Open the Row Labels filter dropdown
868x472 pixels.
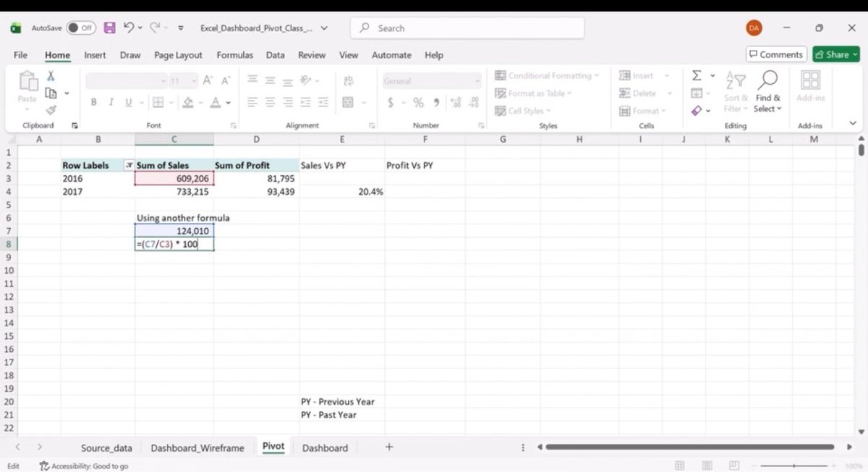[129, 165]
